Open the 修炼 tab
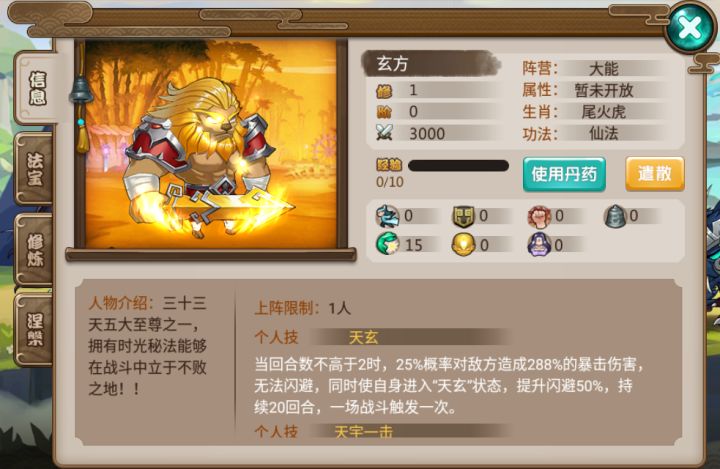The height and width of the screenshot is (469, 720). click(35, 250)
